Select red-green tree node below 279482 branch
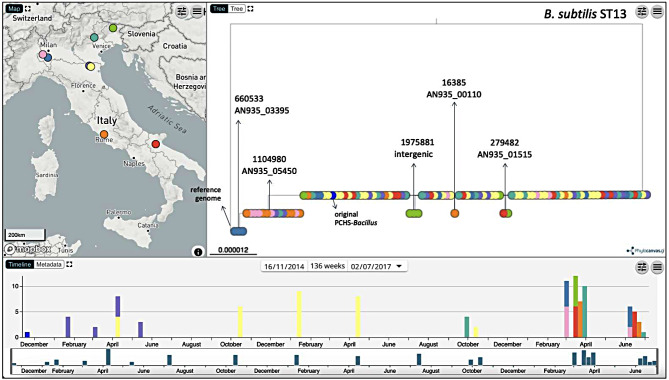This screenshot has width=669, height=380. (x=506, y=213)
